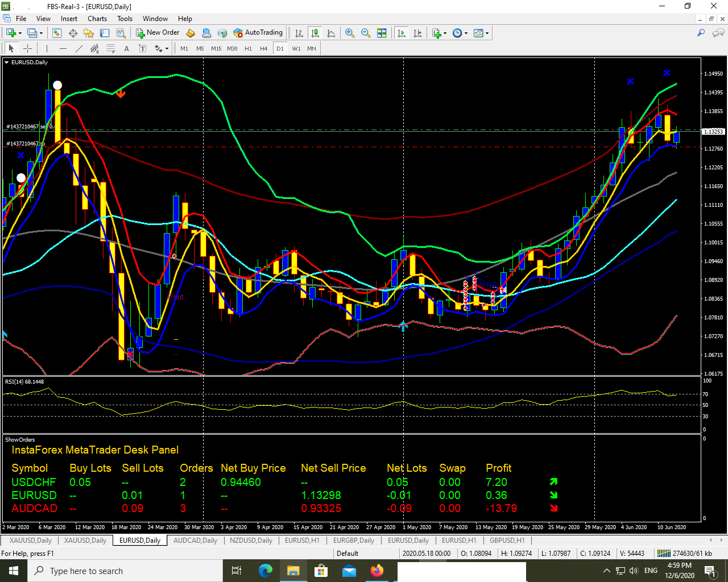Select the Crosshair tool
728x582 pixels.
27,48
